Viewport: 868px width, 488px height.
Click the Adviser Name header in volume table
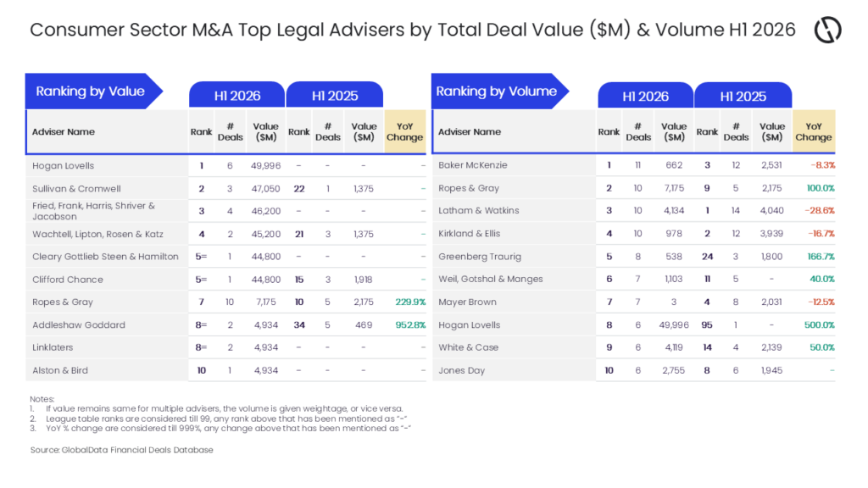point(470,131)
